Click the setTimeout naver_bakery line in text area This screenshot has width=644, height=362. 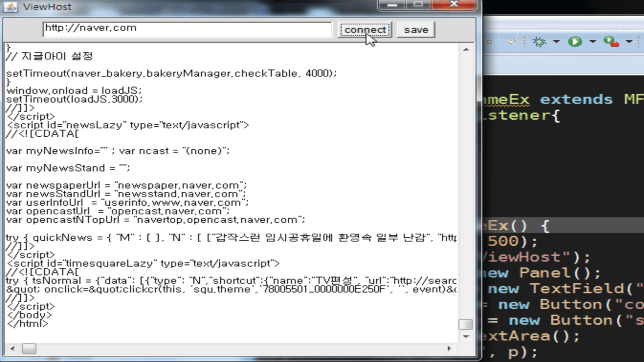click(171, 73)
